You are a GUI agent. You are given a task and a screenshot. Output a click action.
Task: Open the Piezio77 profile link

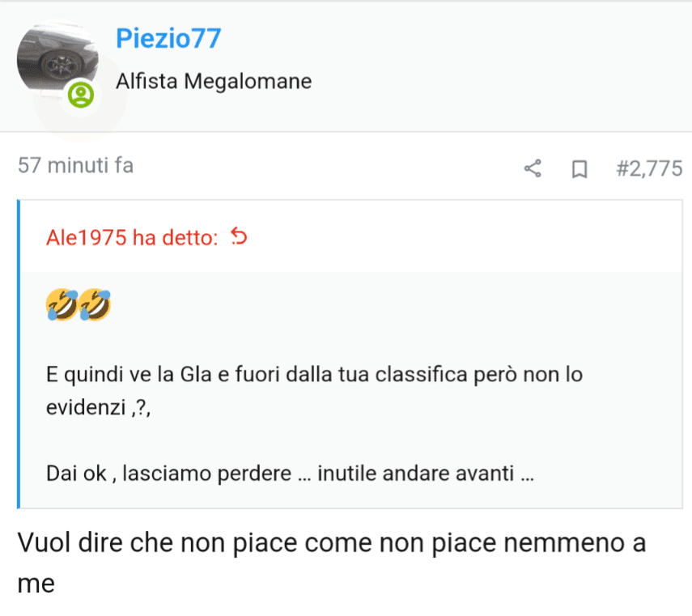(168, 38)
